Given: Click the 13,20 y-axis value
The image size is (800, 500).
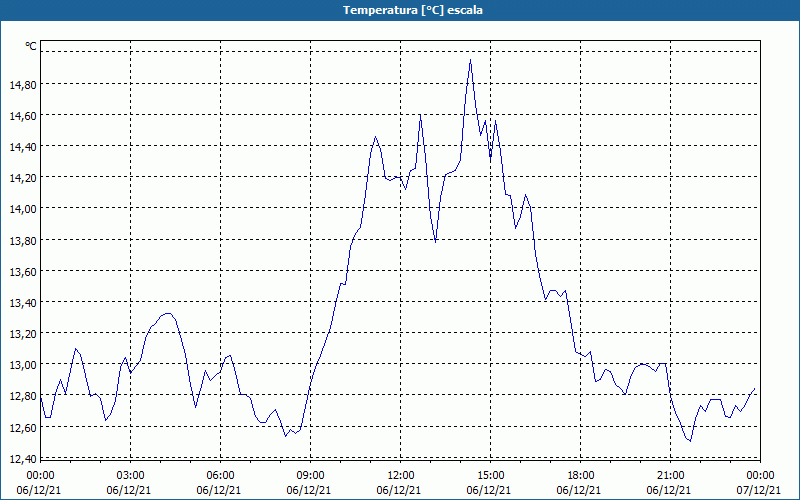Looking at the screenshot, I should pos(23,335).
